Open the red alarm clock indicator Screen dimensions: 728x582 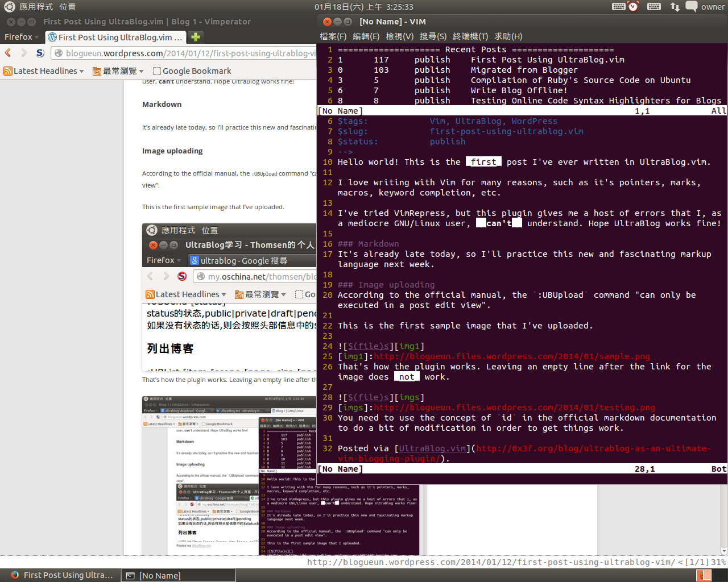click(x=634, y=7)
